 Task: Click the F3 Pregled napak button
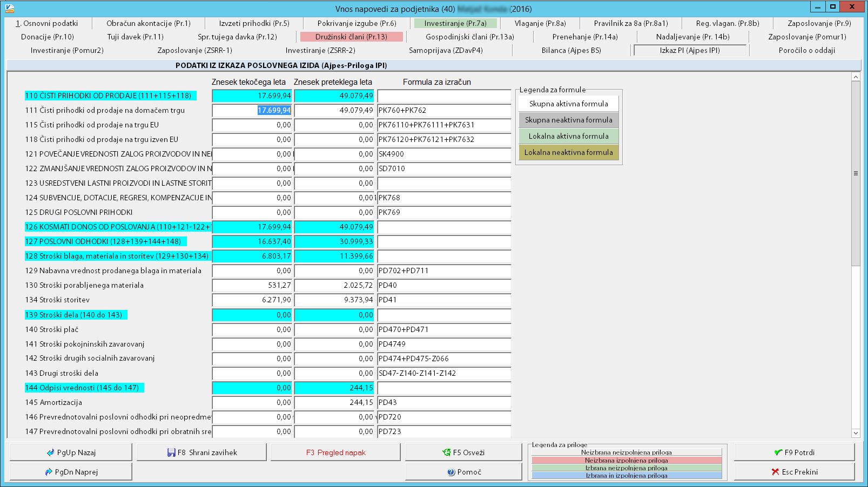click(335, 452)
